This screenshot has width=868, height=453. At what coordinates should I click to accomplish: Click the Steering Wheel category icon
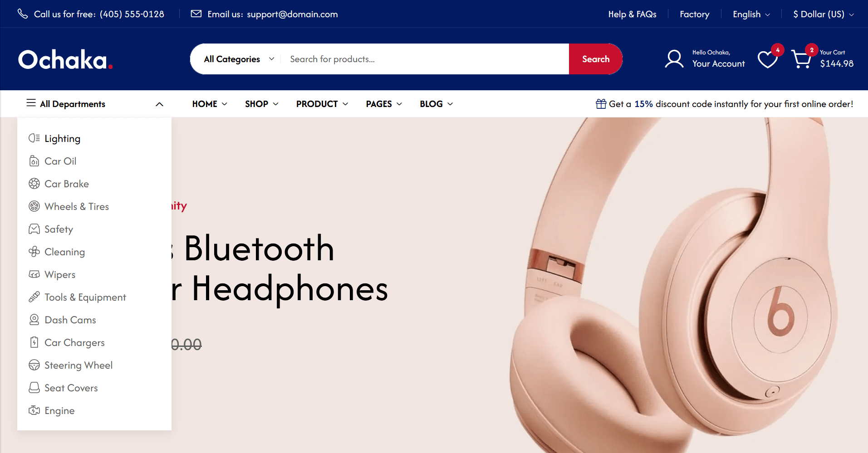[x=34, y=365]
